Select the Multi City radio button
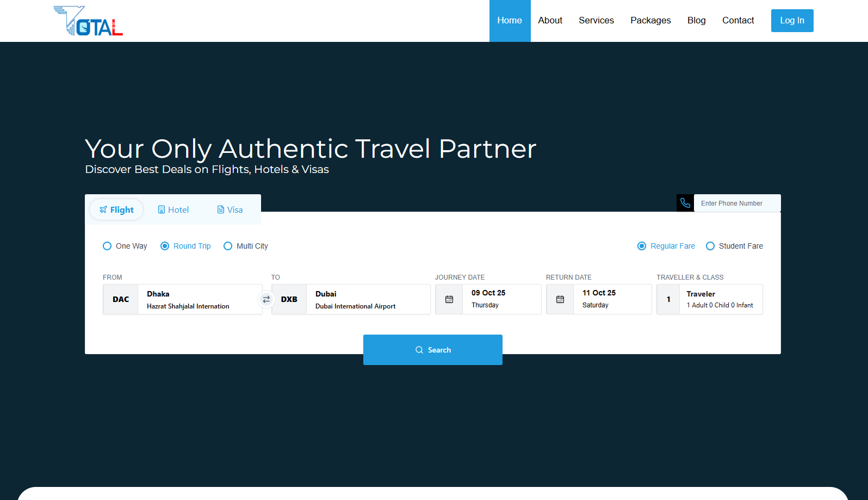This screenshot has height=500, width=868. click(x=228, y=246)
